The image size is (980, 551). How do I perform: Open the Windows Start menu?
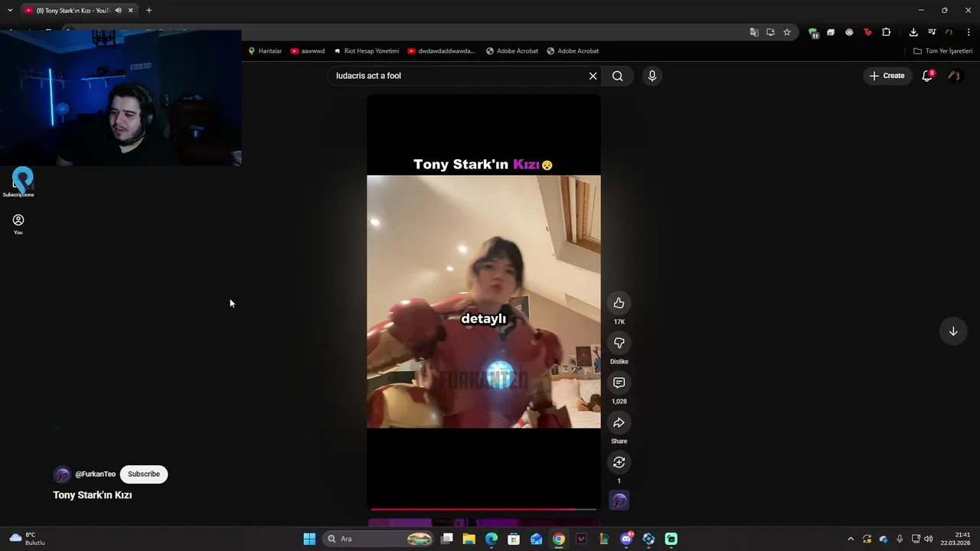click(x=309, y=539)
